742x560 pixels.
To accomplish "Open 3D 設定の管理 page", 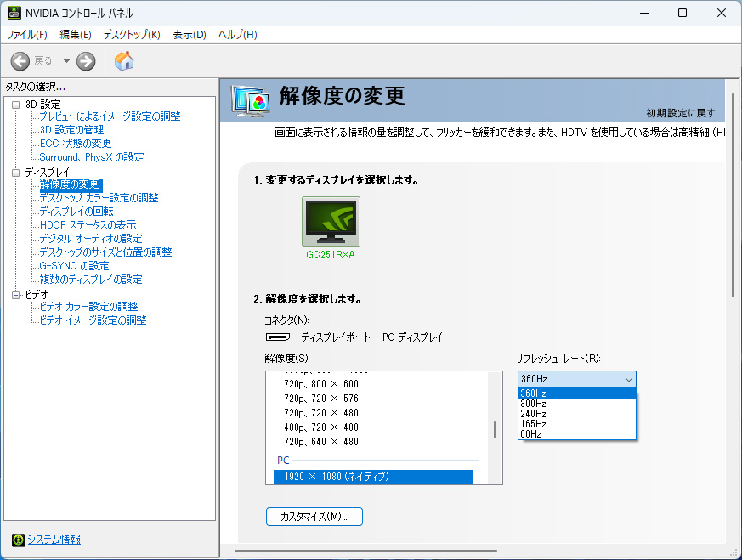I will tap(71, 130).
